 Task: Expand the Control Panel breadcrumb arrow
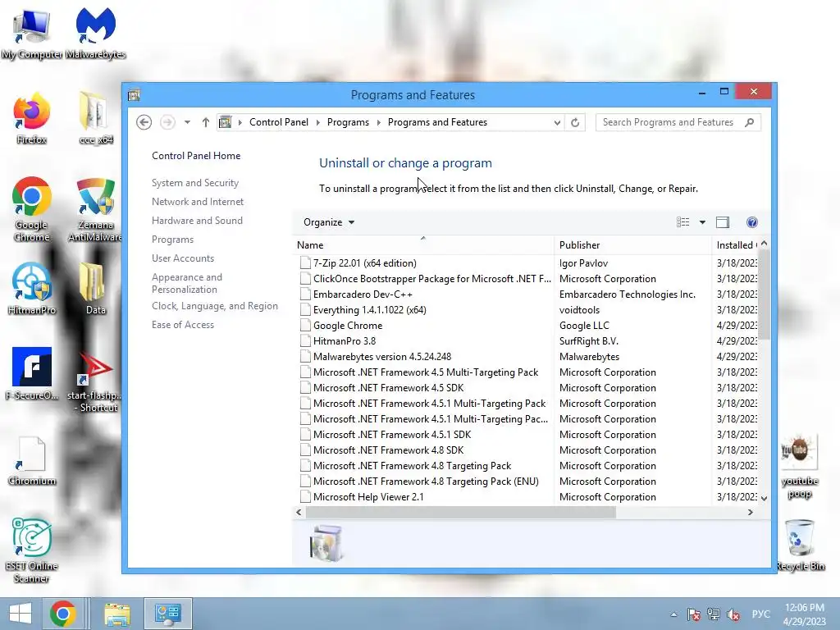(317, 122)
